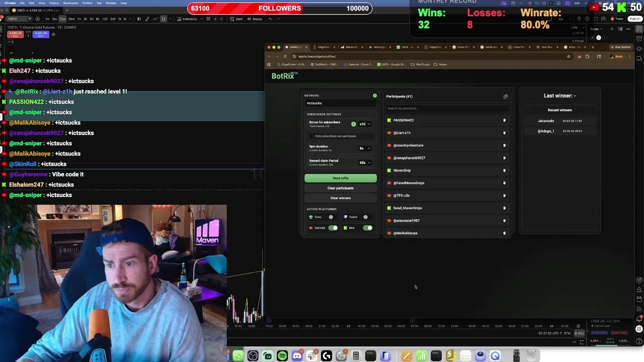Screen dimensions: 644x362
Task: Delete @countryvibestune from the participants list
Action: (x=504, y=145)
